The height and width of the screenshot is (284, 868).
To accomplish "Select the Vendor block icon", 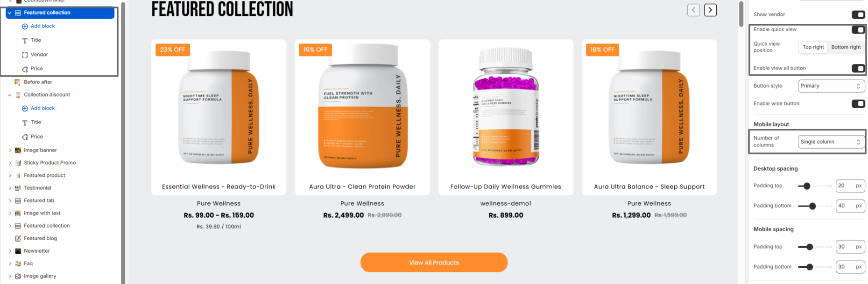I will [x=25, y=55].
